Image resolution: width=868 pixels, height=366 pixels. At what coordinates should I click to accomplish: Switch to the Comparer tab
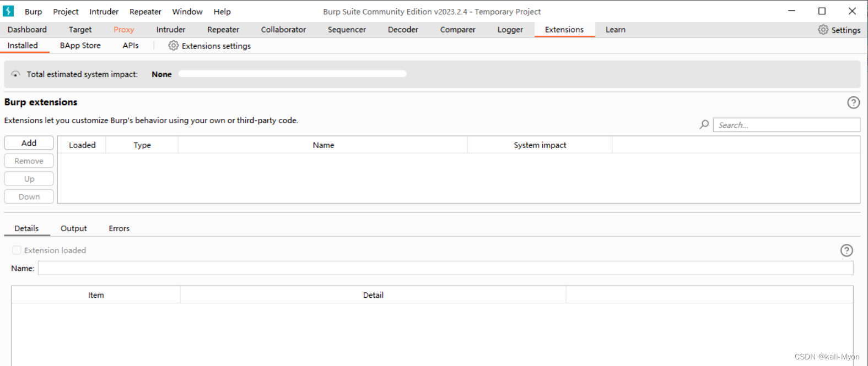457,30
